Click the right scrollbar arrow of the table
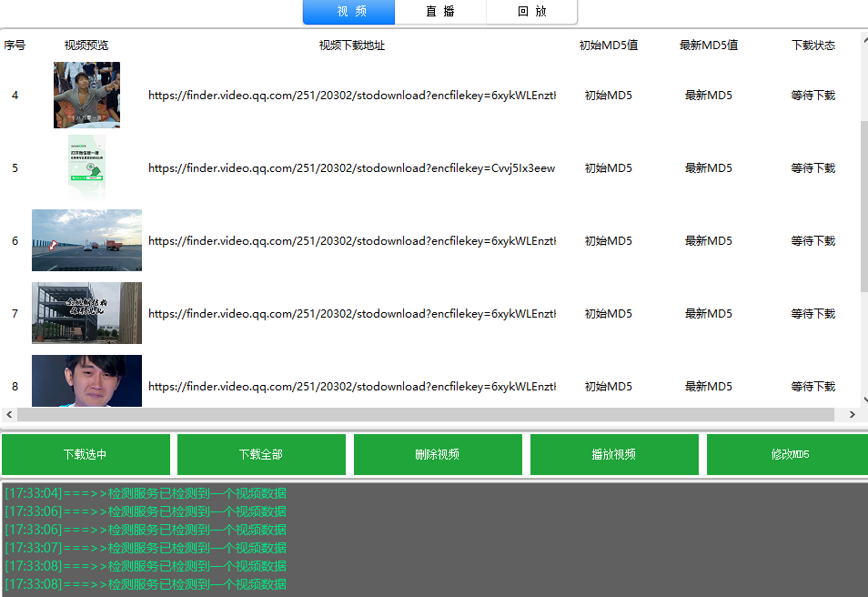Viewport: 868px width, 597px height. (853, 414)
